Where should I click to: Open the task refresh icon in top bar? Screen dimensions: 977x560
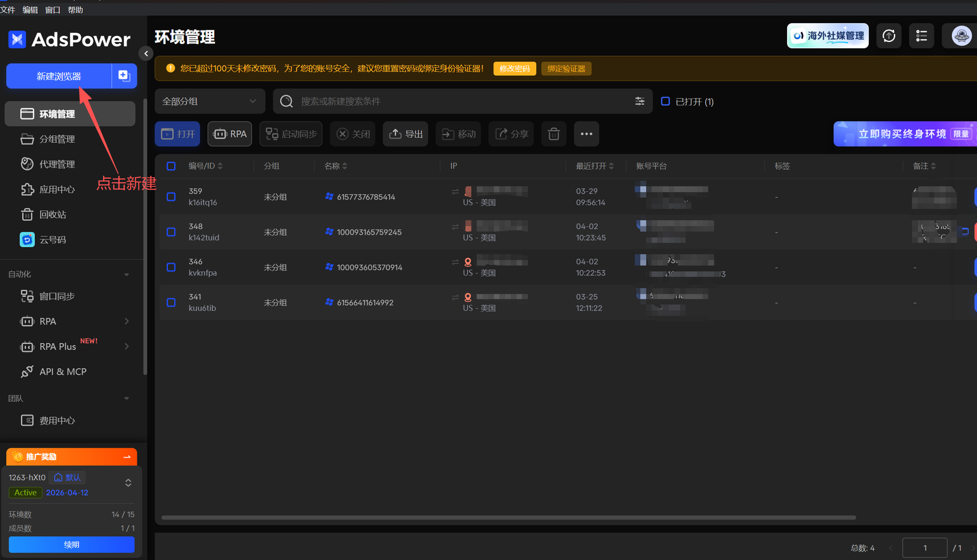click(889, 36)
